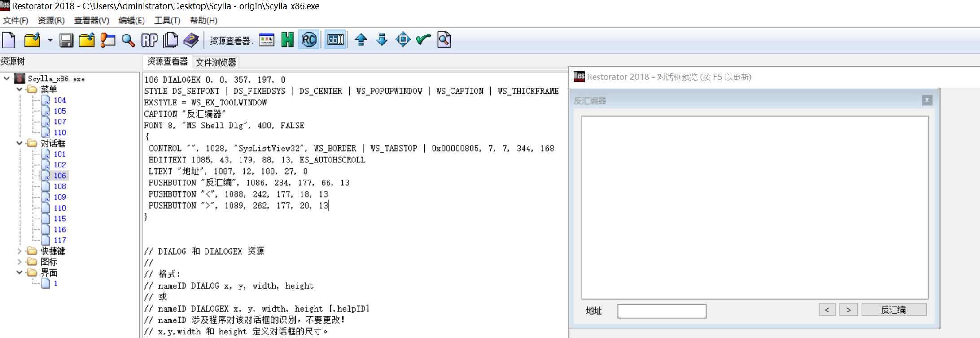Click the 菜单 folder label
The width and height of the screenshot is (980, 338).
pyautogui.click(x=49, y=89)
